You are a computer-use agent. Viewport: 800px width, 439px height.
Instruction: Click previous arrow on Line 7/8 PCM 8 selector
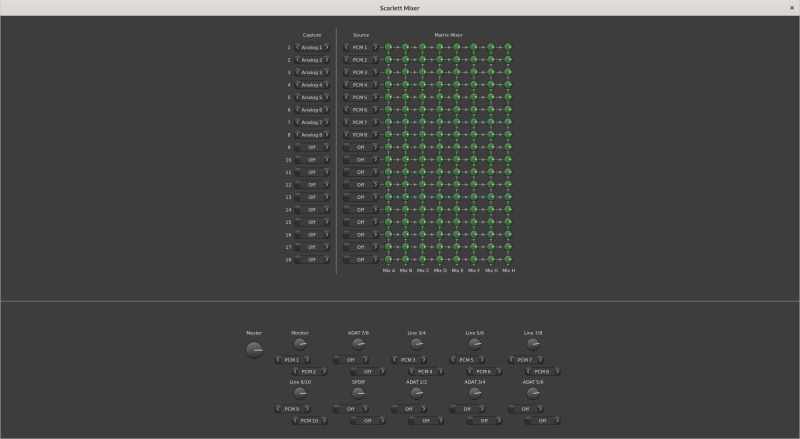pyautogui.click(x=529, y=372)
